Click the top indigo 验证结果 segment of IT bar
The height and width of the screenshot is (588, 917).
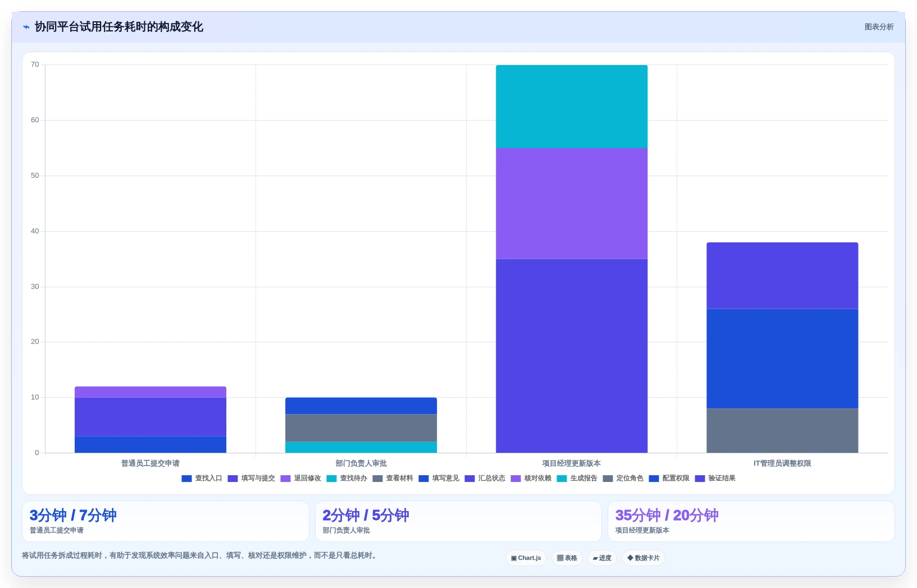point(782,275)
